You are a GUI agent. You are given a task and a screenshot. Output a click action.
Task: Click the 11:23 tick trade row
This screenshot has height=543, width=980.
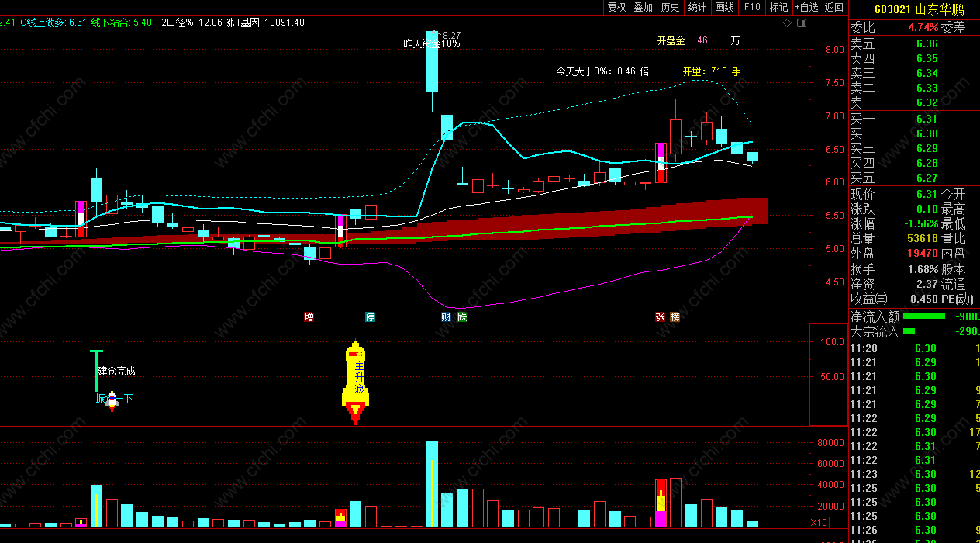point(915,474)
